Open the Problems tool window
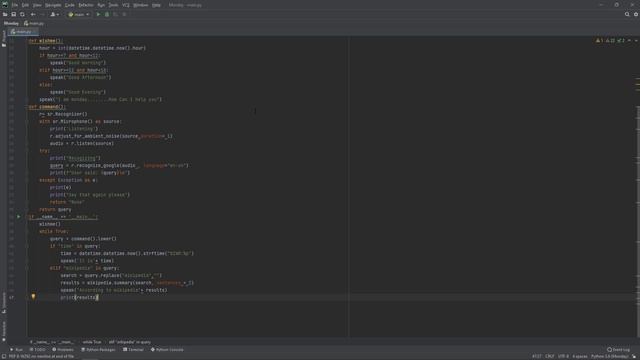Screen dimensions: 640x360 coord(63,350)
